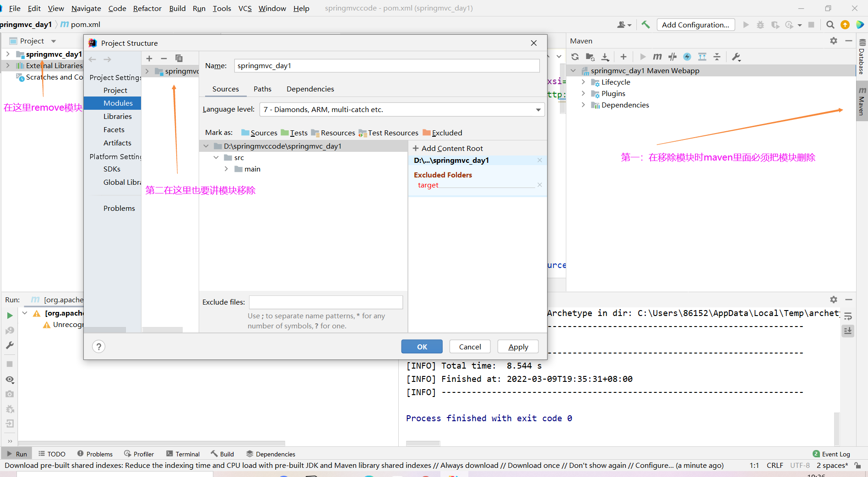868x477 pixels.
Task: Open Project view dropdown arrow
Action: click(x=54, y=41)
